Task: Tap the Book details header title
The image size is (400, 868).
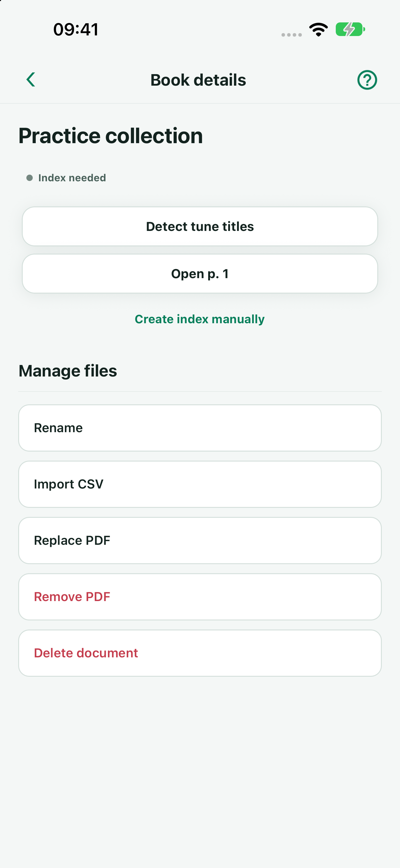Action: pos(198,80)
